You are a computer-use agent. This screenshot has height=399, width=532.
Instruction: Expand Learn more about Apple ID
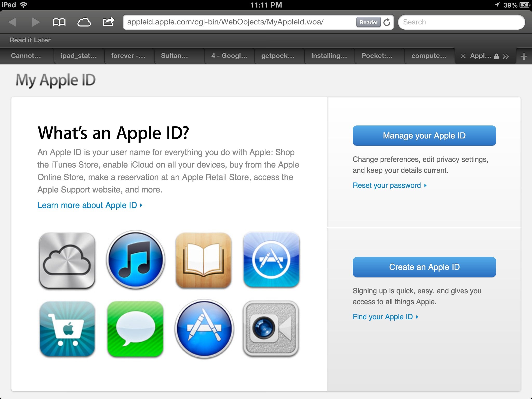tap(90, 205)
